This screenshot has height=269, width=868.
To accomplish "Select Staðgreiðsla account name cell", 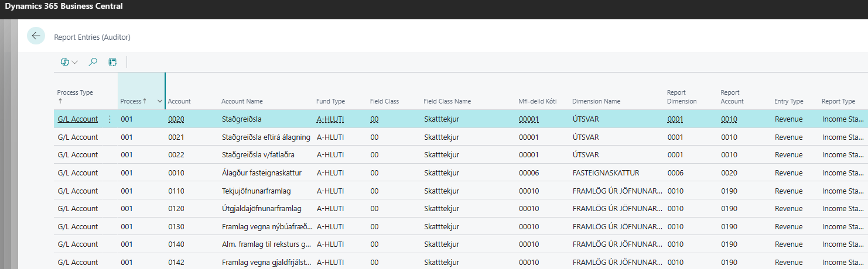I will (241, 119).
